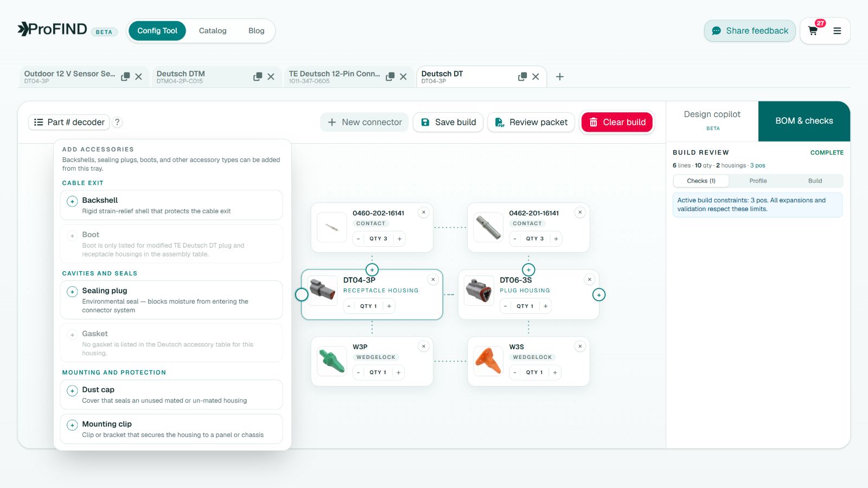Close the TE Deutsch 12-Pin Conn tab
Image resolution: width=868 pixels, height=488 pixels.
[x=404, y=76]
